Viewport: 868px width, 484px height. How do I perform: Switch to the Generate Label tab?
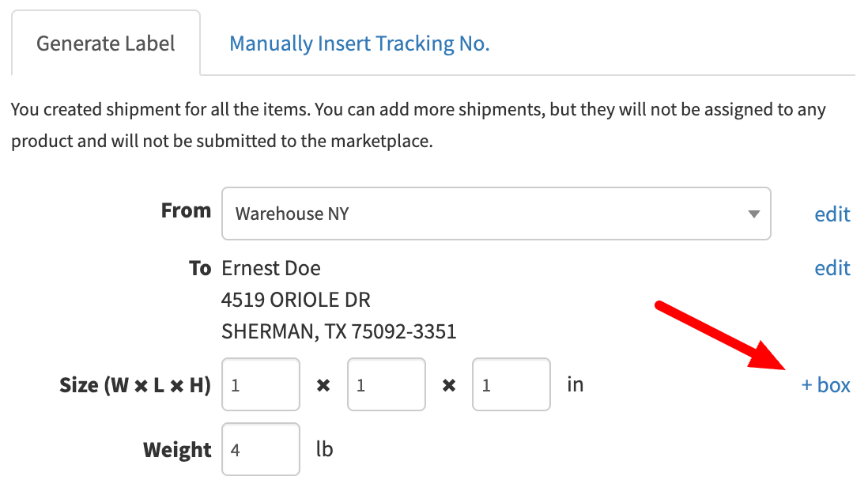point(106,43)
